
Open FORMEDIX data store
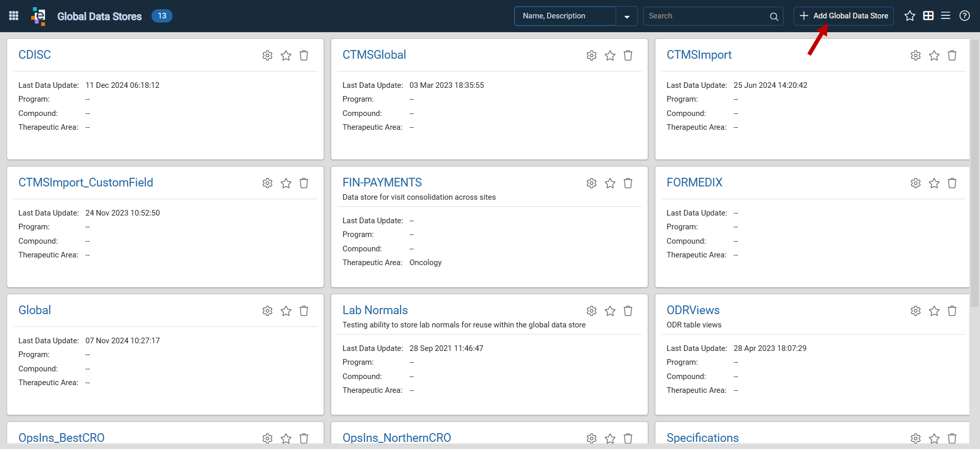(x=694, y=182)
